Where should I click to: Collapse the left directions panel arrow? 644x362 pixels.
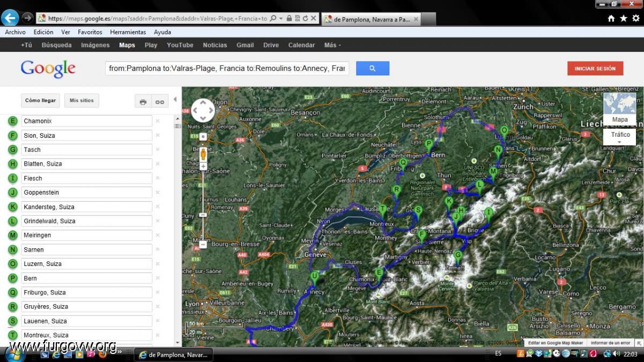pyautogui.click(x=175, y=99)
